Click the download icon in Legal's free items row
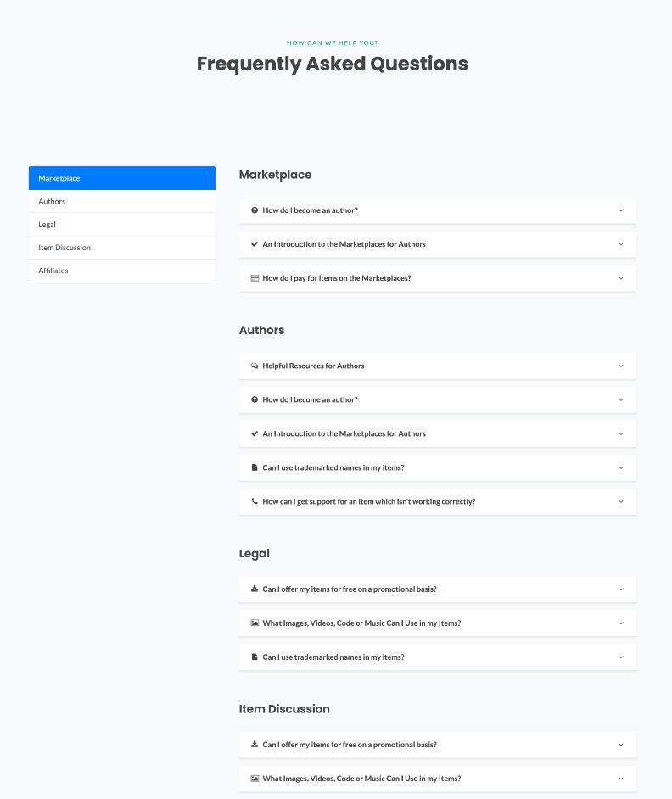 pyautogui.click(x=255, y=589)
